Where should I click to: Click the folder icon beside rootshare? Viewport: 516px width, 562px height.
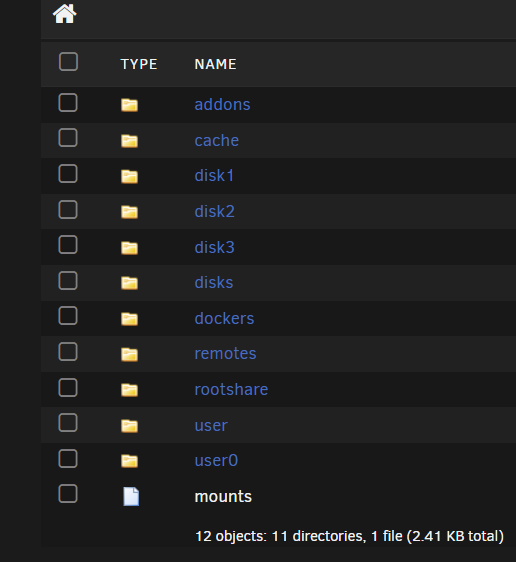(129, 390)
